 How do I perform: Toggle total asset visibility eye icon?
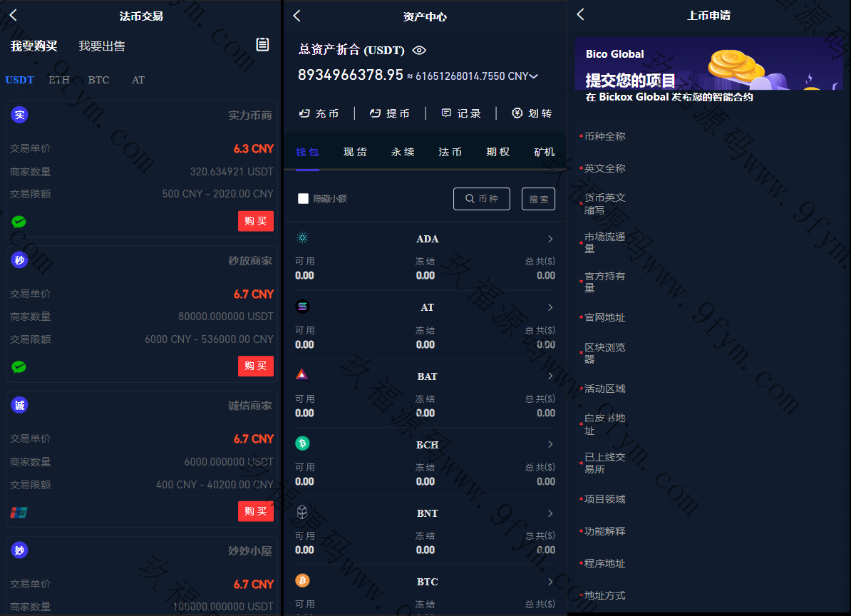click(419, 50)
